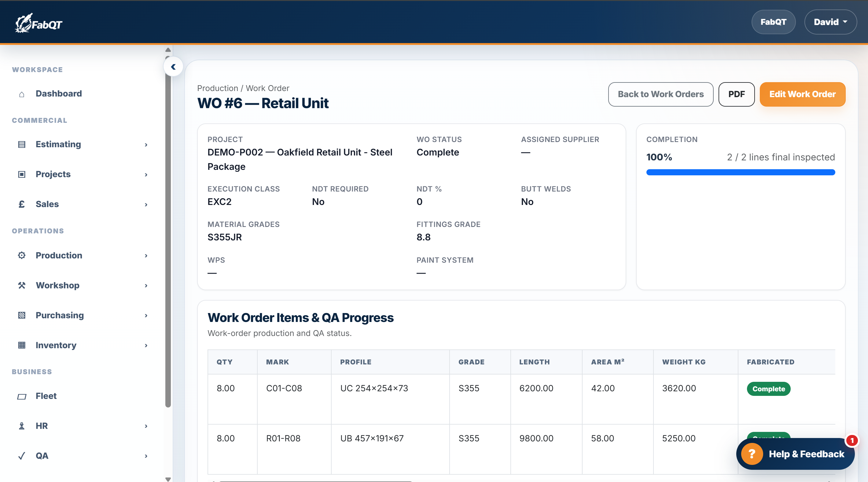Viewport: 868px width, 482px height.
Task: Expand the Sales submenu chevron
Action: coord(146,205)
